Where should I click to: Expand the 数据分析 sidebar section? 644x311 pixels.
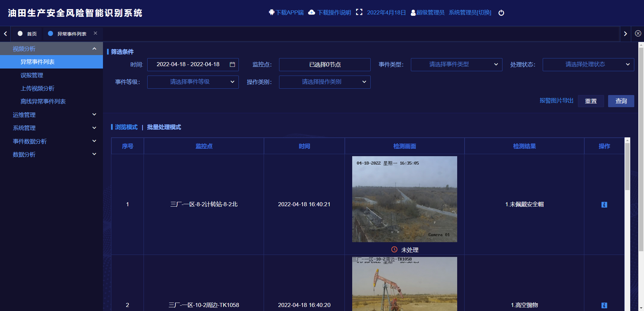(51, 154)
